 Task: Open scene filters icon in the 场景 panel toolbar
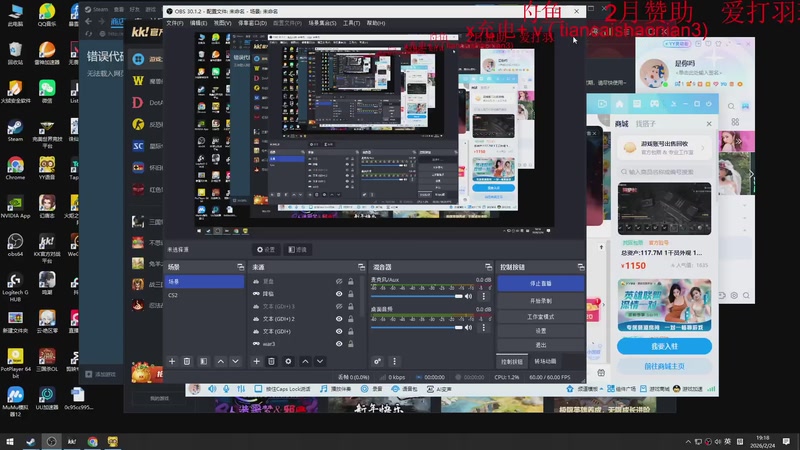(x=204, y=361)
